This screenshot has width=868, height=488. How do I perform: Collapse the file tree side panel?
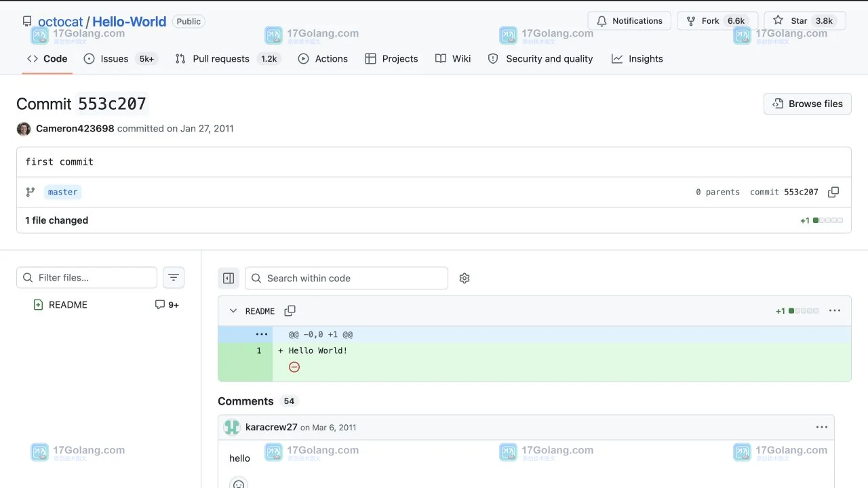229,279
